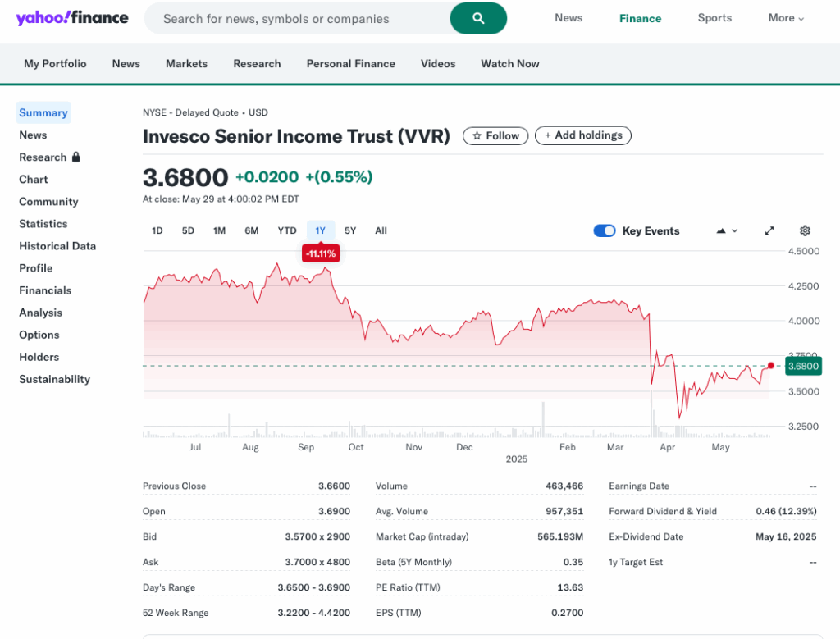The width and height of the screenshot is (840, 639).
Task: Click the Market Cap value 565.193M
Action: [560, 536]
